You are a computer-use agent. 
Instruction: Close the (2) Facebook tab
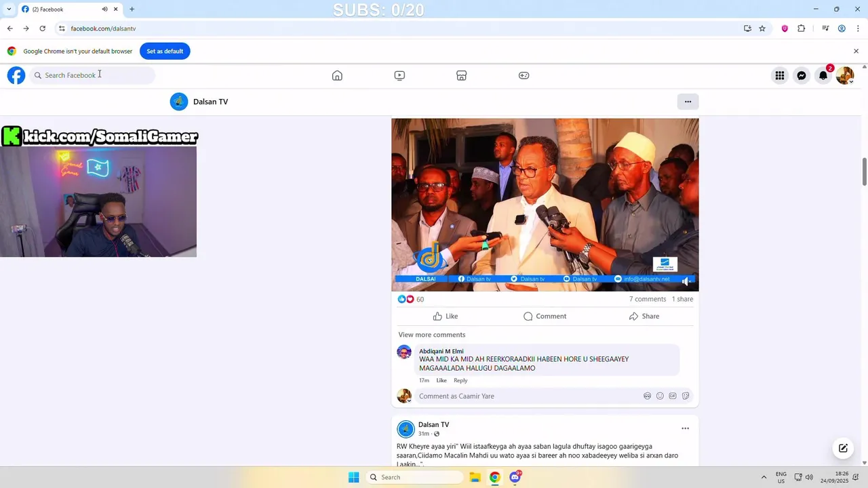[116, 9]
